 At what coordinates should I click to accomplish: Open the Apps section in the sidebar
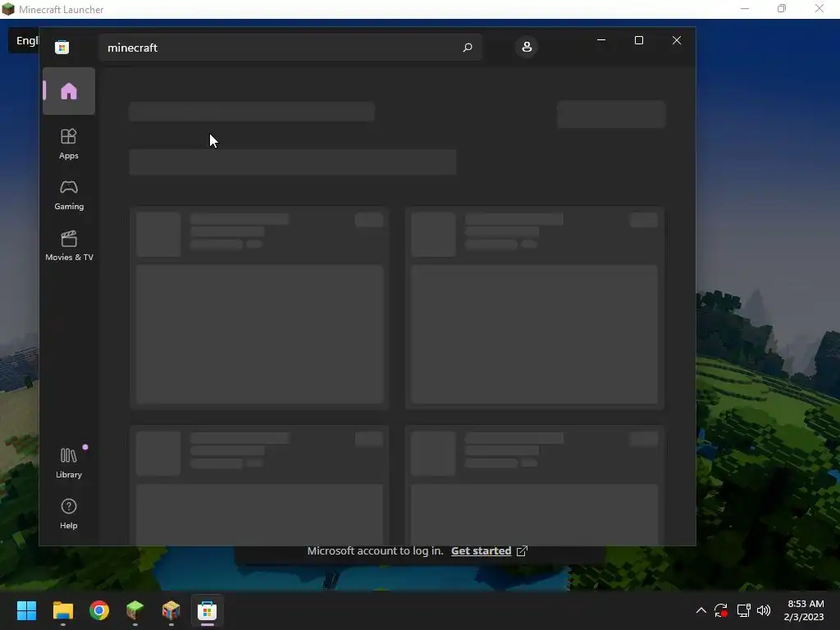pyautogui.click(x=69, y=144)
